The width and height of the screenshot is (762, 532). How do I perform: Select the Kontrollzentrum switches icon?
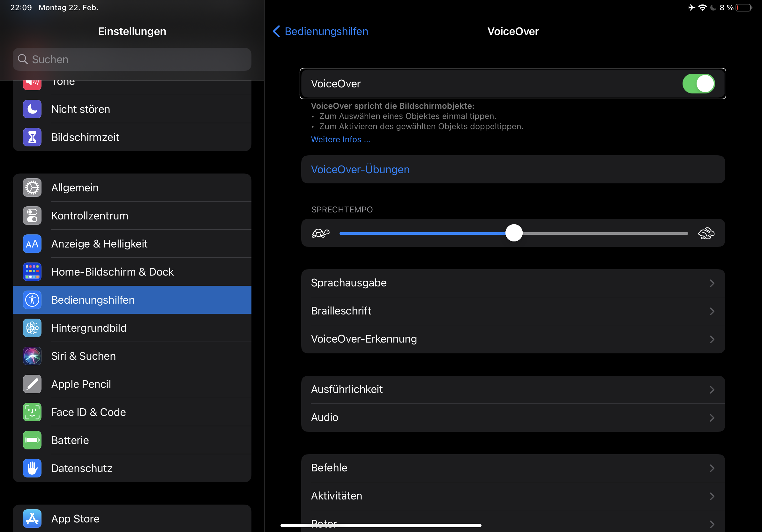coord(32,216)
